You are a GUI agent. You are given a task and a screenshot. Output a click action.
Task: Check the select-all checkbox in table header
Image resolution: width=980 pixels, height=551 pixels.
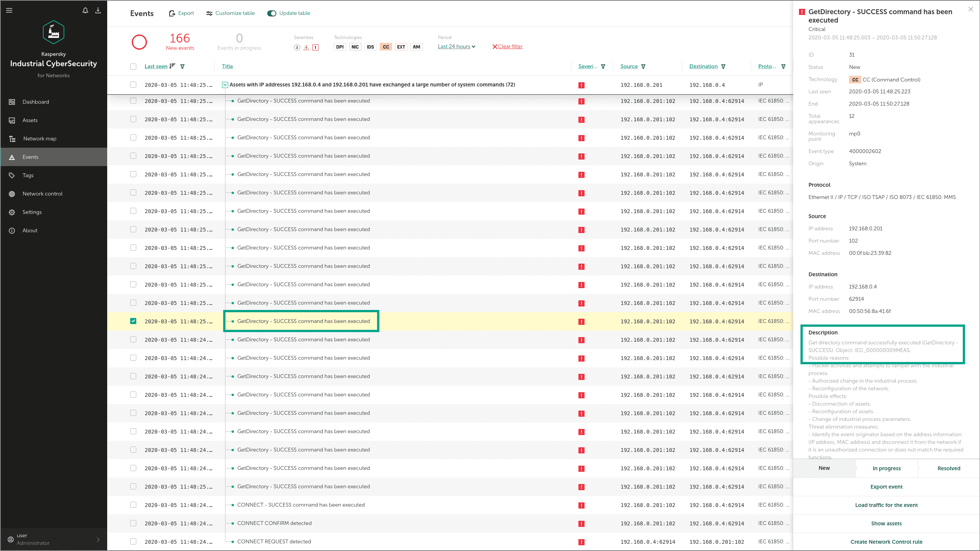pos(133,67)
